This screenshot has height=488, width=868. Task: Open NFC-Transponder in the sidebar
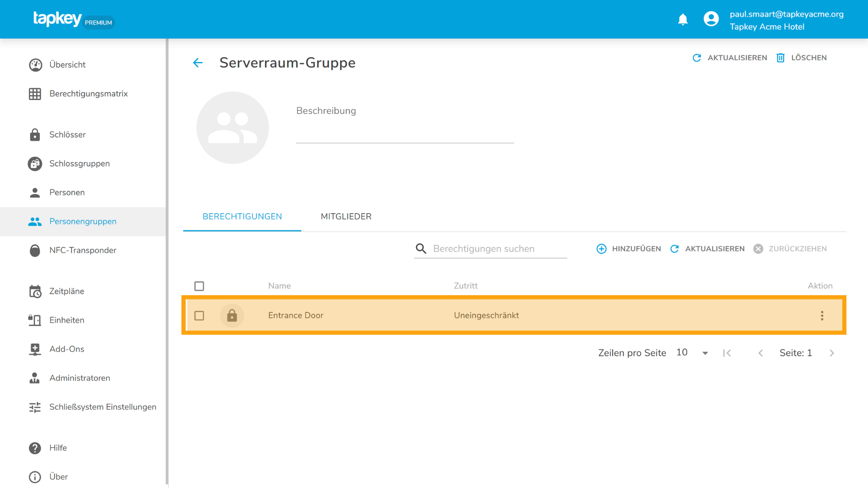coord(83,250)
